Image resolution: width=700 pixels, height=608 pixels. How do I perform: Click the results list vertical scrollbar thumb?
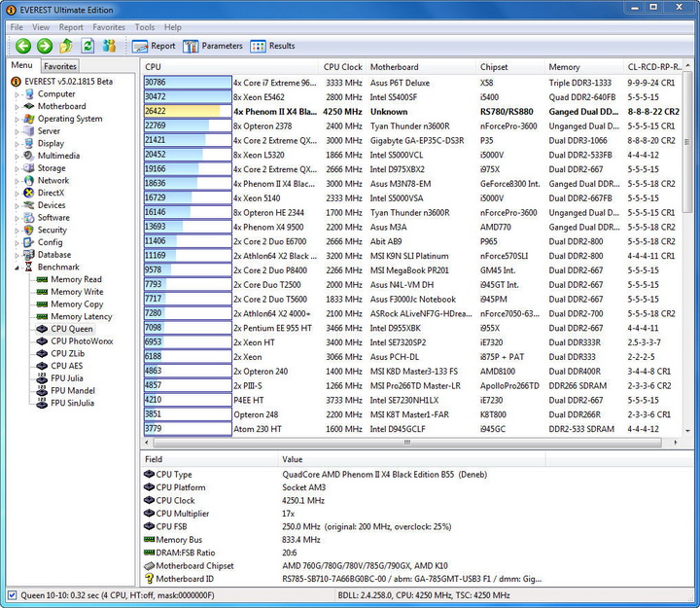pos(687,142)
